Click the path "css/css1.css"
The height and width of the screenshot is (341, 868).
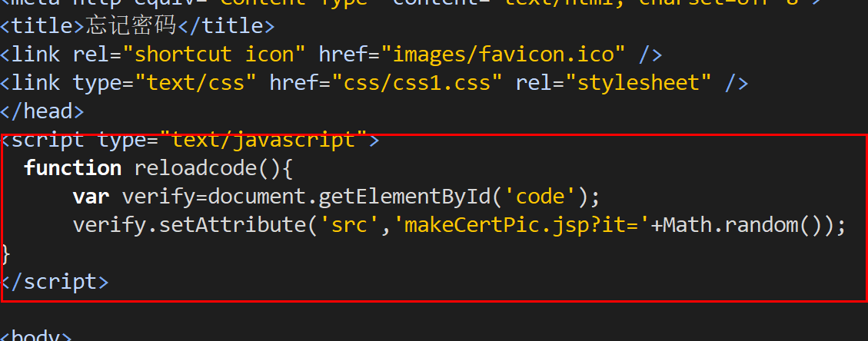417,83
